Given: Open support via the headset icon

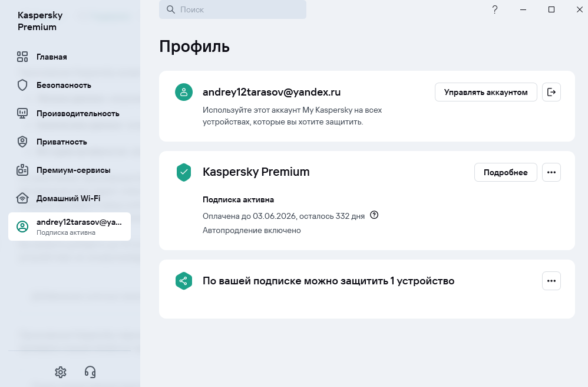Looking at the screenshot, I should 90,372.
